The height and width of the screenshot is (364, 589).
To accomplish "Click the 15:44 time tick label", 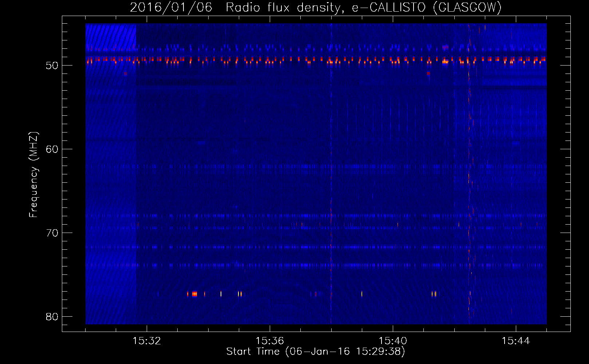I will pos(516,341).
